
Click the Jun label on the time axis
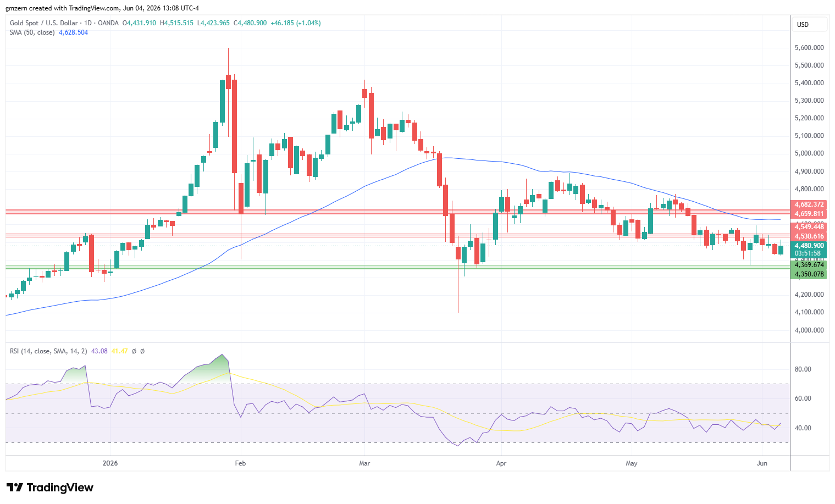coord(762,463)
